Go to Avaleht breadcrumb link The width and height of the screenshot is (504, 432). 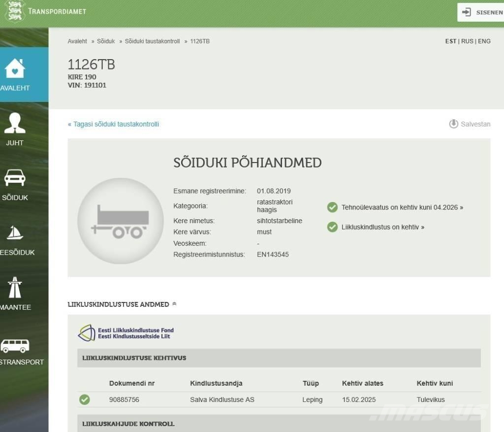(77, 41)
